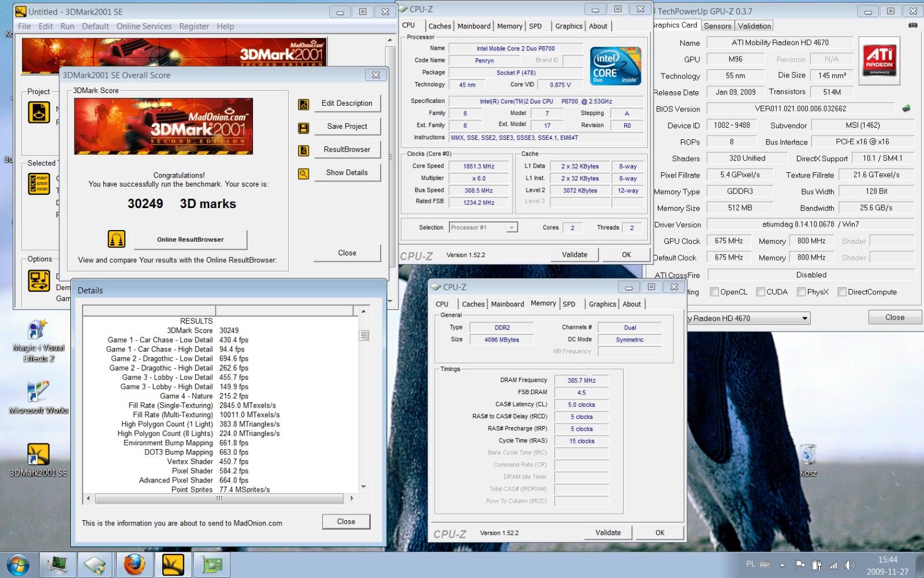Click Close in the GPU-Z window
This screenshot has height=578, width=924.
click(895, 317)
